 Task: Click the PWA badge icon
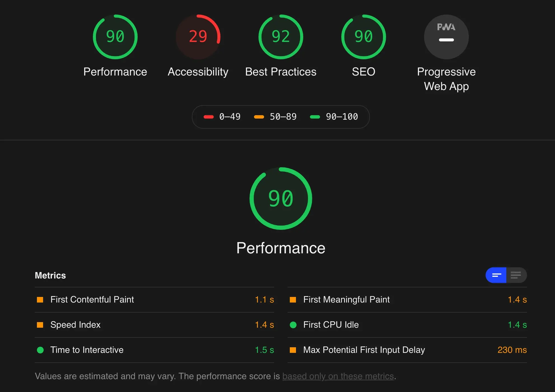click(446, 37)
